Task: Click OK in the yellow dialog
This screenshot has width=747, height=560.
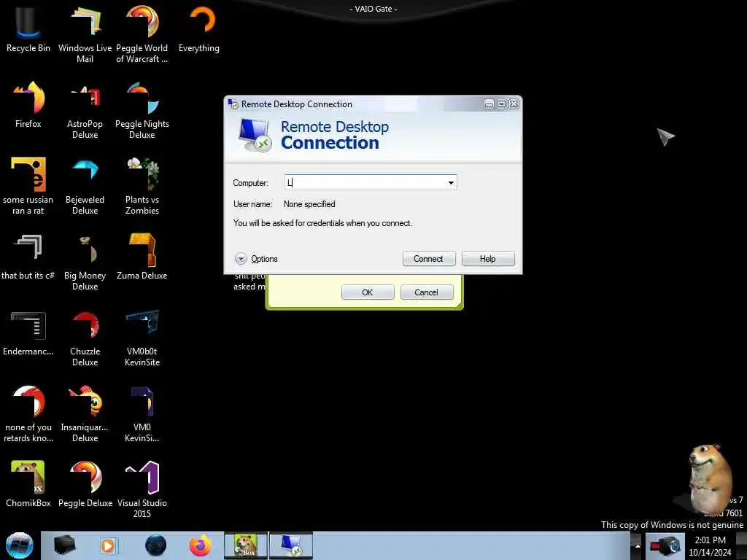Action: [368, 292]
